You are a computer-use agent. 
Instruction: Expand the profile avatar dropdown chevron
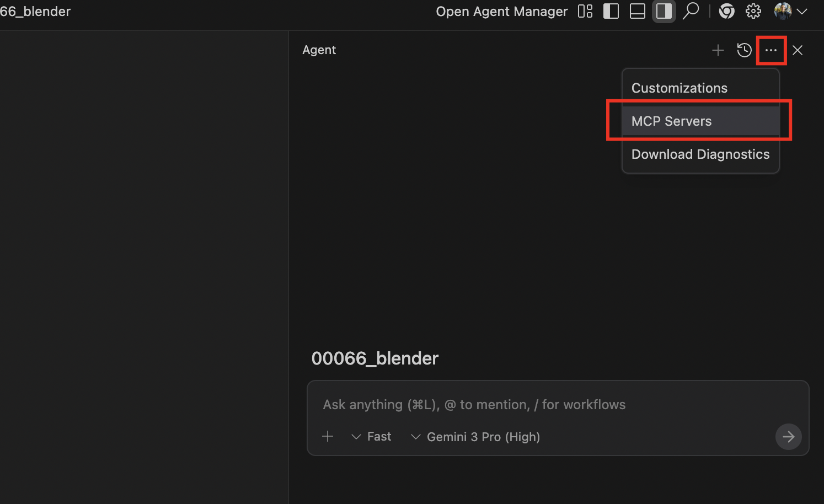pyautogui.click(x=802, y=12)
